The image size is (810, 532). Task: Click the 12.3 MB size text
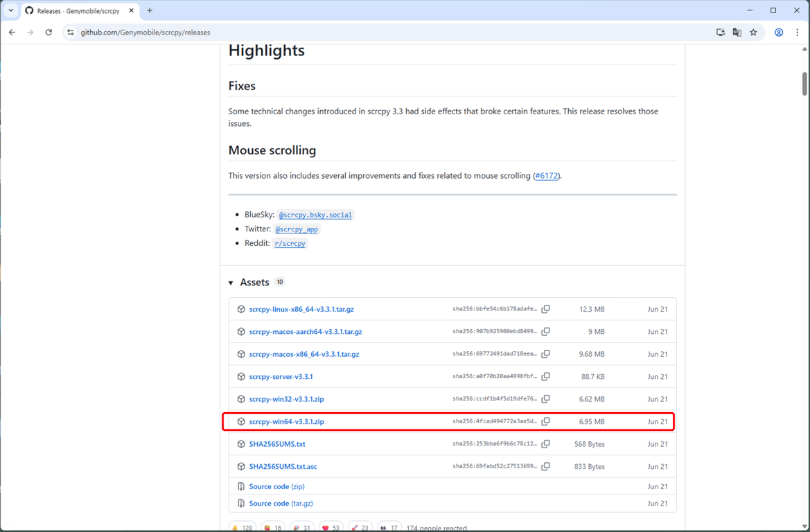592,309
